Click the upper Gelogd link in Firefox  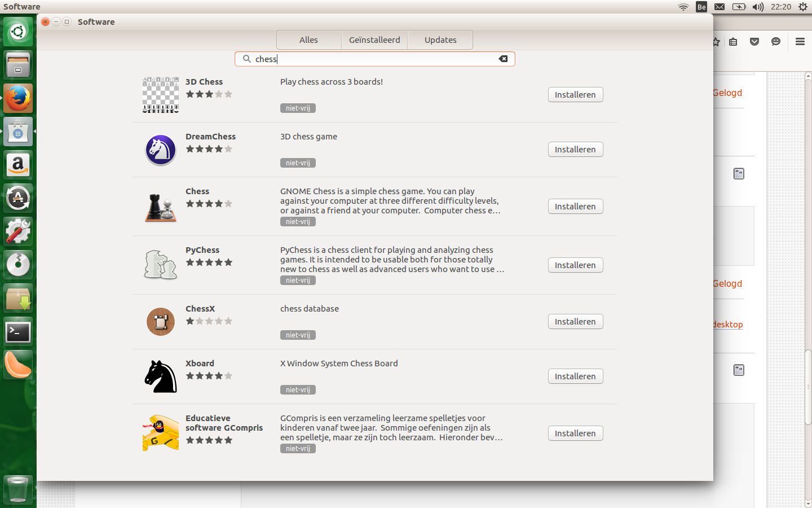[x=727, y=93]
